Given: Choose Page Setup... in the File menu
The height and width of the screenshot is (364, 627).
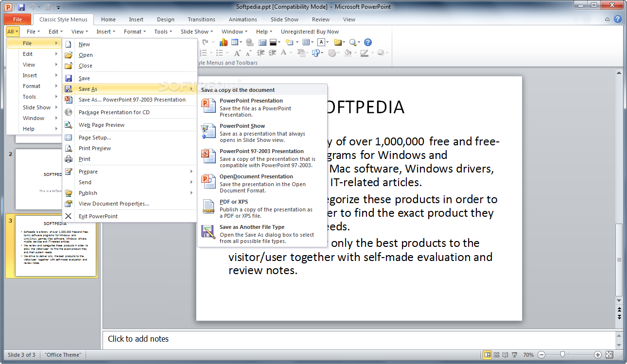Looking at the screenshot, I should 130,138.
